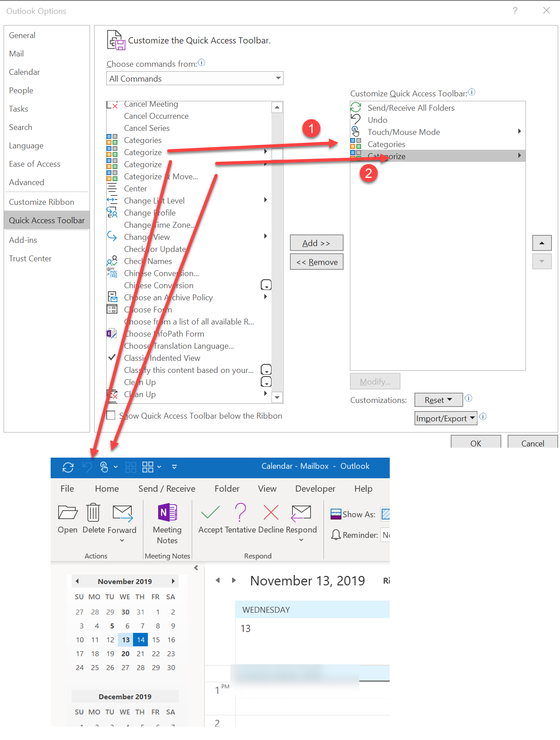Open Choose commands from dropdown
This screenshot has height=740, width=560.
pos(195,78)
